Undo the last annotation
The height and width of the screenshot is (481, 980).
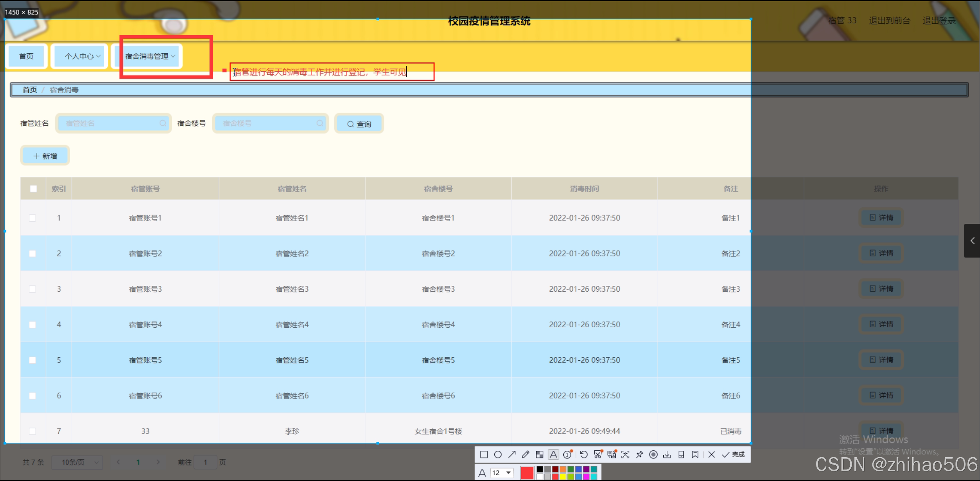(584, 455)
